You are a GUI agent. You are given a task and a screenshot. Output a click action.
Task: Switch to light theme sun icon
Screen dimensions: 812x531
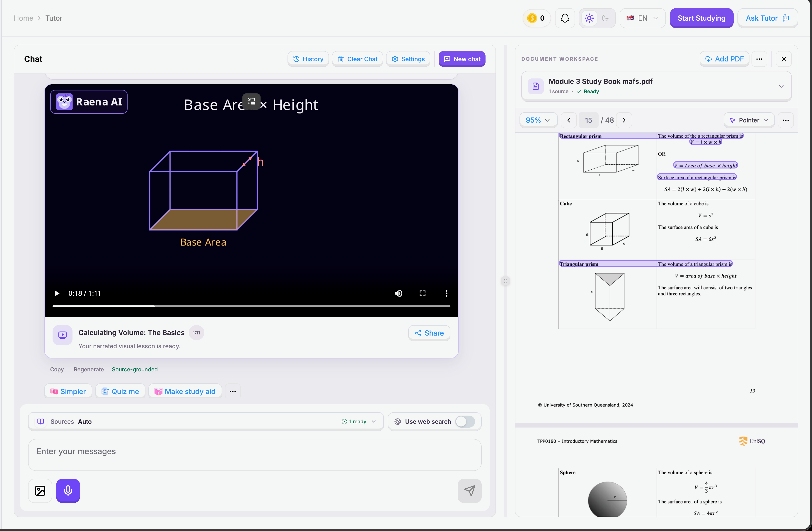pyautogui.click(x=589, y=18)
